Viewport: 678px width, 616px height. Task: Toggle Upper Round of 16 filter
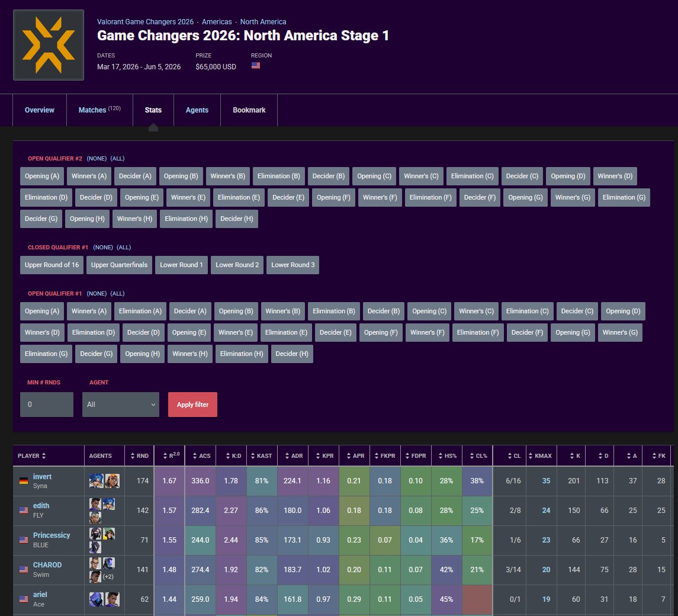click(x=52, y=265)
